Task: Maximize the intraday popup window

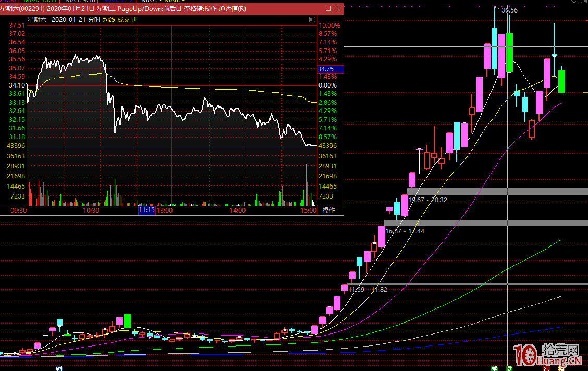Action: tap(328, 9)
